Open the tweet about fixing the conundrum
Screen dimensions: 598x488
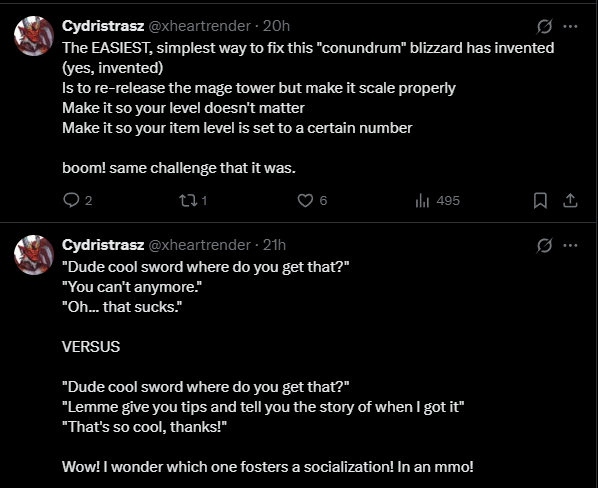308,108
